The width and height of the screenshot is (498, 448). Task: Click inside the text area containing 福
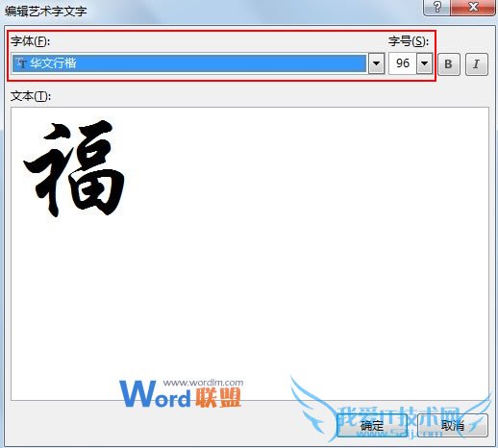(250, 254)
